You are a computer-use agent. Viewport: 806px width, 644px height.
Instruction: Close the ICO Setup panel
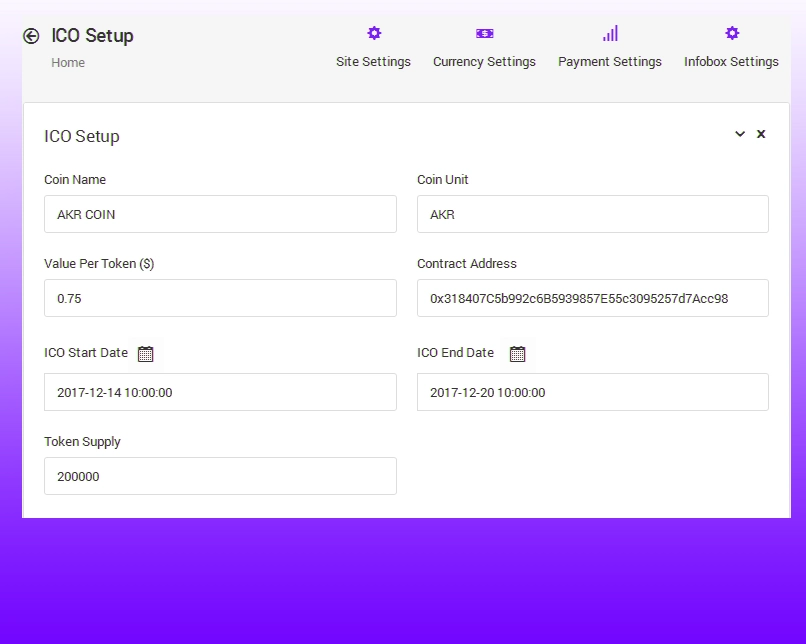pos(761,134)
